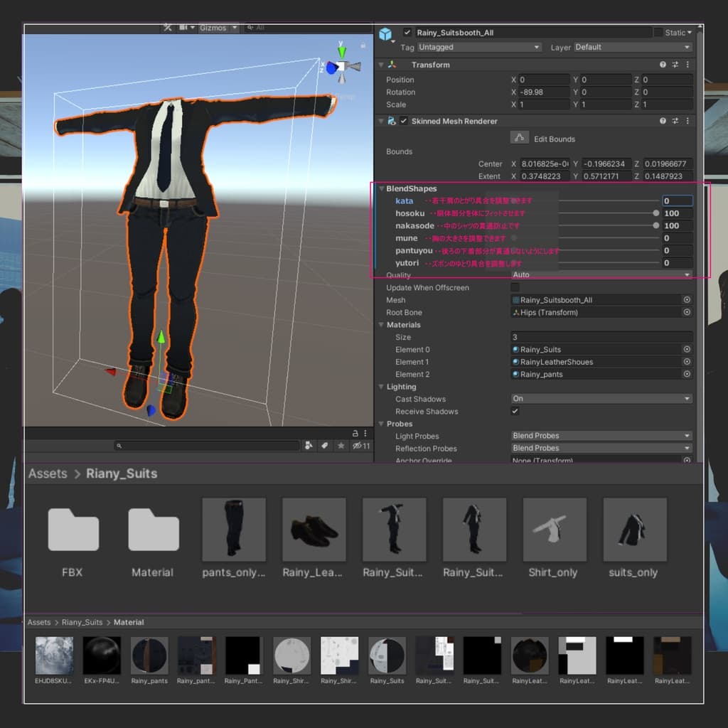Click Assets in the Riany_Suits breadcrumb
This screenshot has width=728, height=728.
click(x=48, y=473)
